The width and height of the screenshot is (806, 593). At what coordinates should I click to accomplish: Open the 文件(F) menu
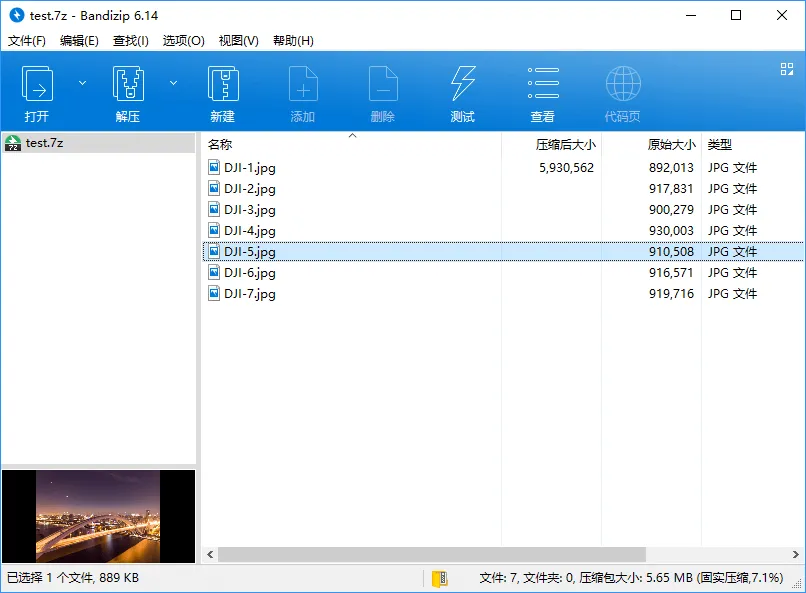(x=23, y=41)
